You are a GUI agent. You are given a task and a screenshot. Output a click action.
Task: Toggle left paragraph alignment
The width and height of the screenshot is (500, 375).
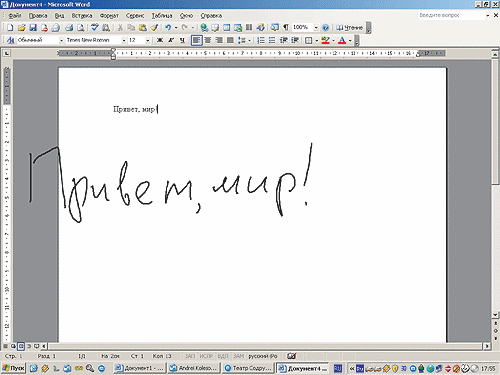[197, 40]
